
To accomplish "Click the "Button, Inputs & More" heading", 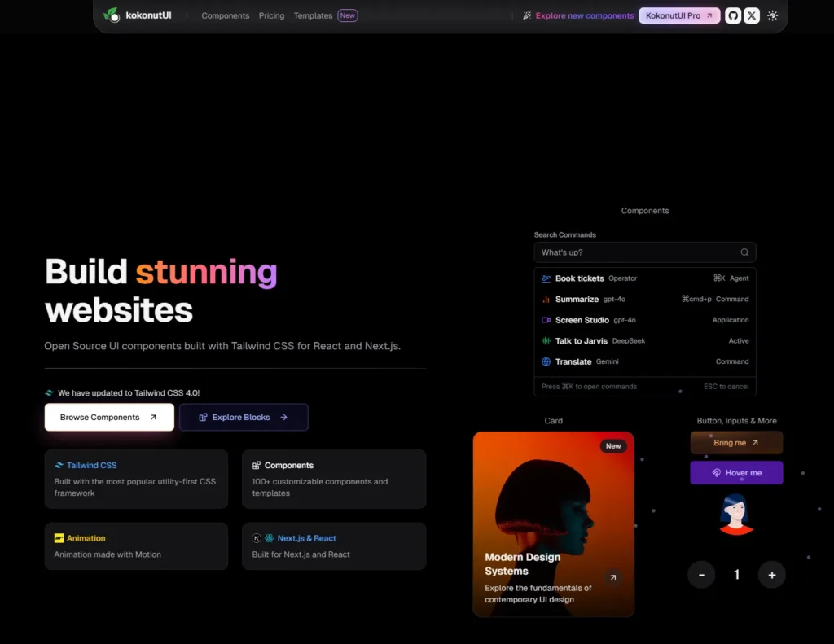I will pos(736,421).
